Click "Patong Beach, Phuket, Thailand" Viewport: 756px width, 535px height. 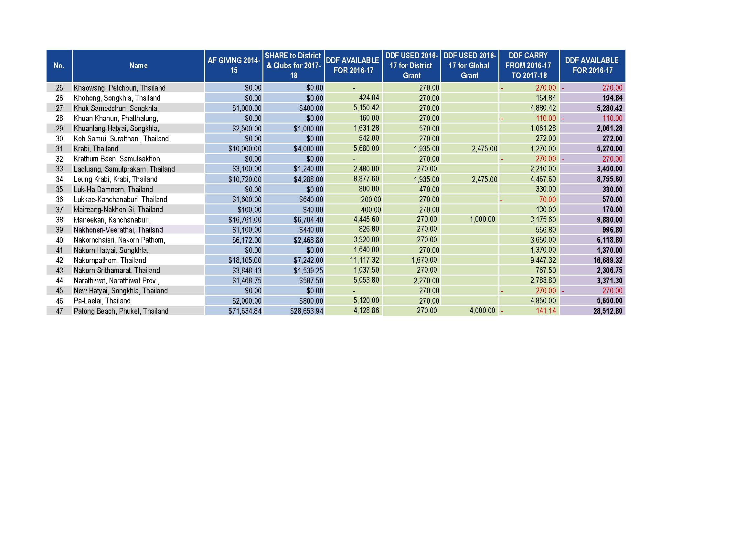[x=121, y=311]
